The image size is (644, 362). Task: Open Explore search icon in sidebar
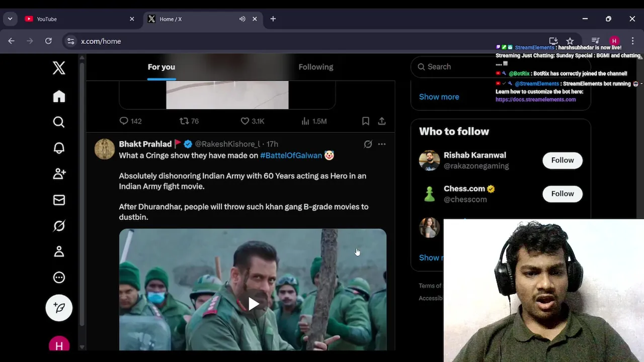tap(59, 122)
